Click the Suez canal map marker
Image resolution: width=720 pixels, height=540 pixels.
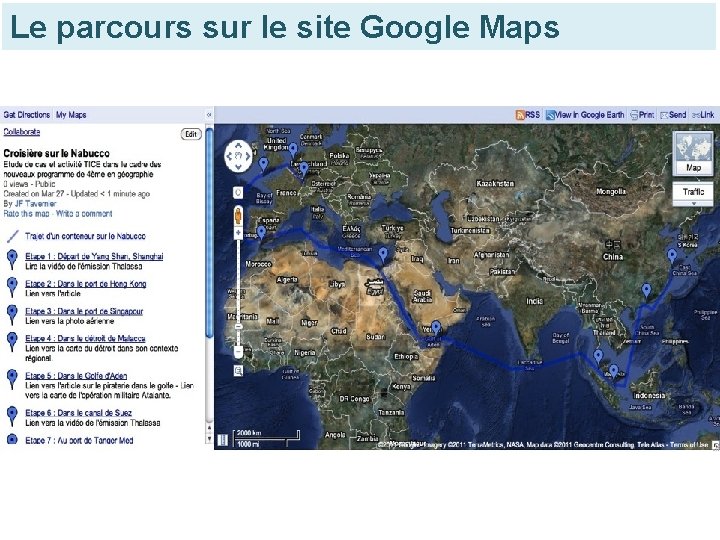point(383,254)
